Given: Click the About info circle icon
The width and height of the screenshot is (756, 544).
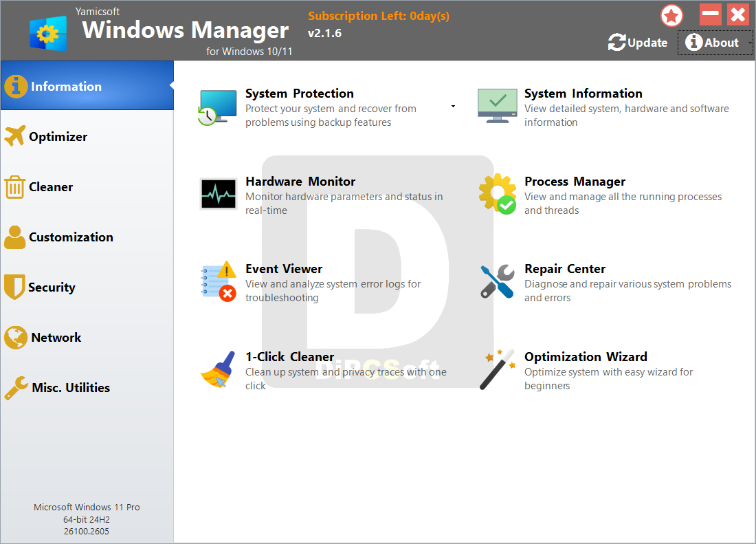Looking at the screenshot, I should (x=693, y=42).
